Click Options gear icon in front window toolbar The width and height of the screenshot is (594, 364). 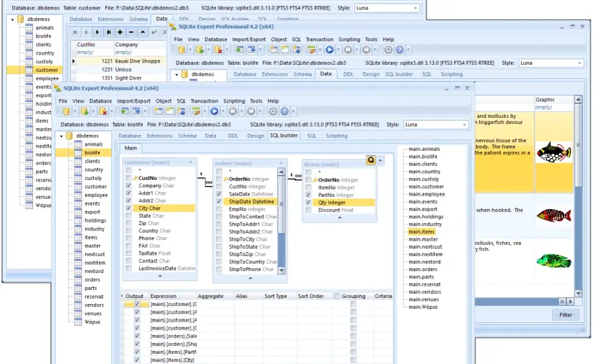click(273, 111)
